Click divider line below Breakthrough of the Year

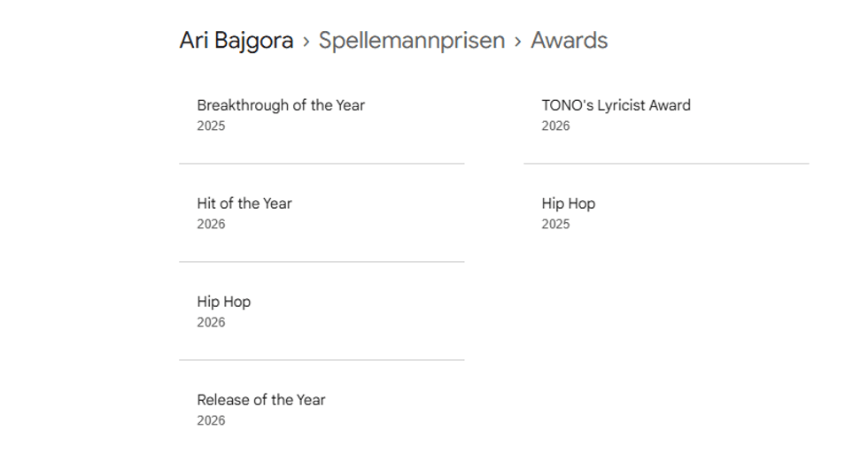pos(322,164)
